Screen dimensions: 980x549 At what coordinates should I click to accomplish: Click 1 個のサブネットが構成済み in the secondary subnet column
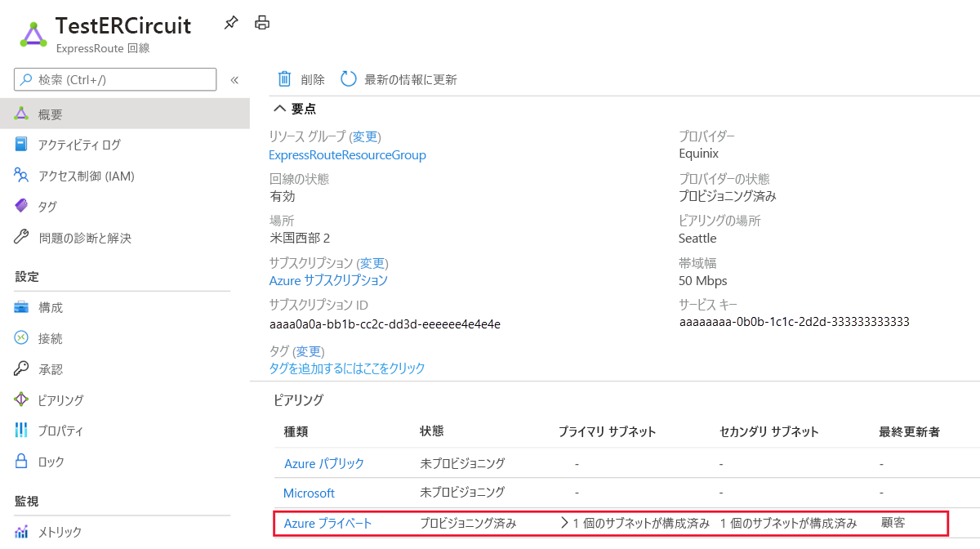(x=788, y=523)
